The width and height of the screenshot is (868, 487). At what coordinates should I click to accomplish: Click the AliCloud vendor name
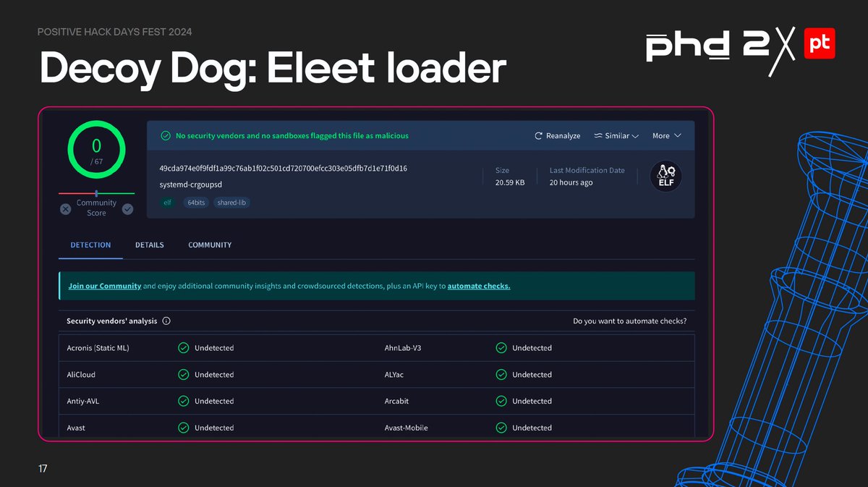click(x=81, y=375)
